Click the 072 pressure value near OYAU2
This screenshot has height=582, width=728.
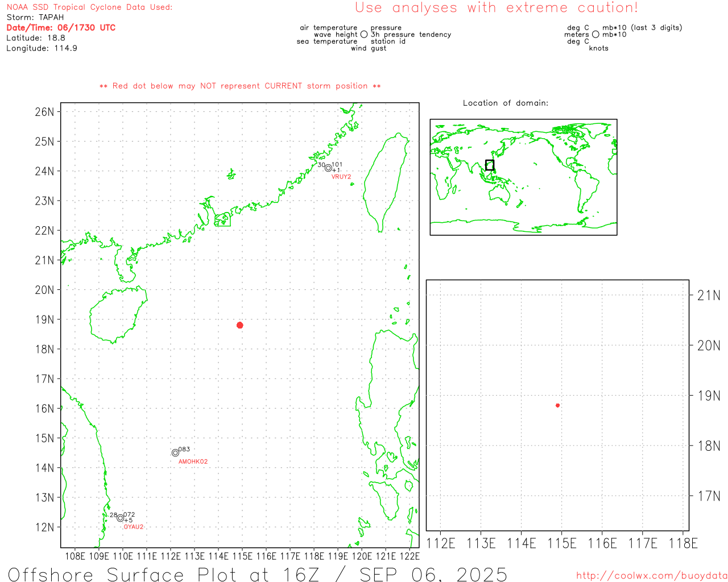129,515
